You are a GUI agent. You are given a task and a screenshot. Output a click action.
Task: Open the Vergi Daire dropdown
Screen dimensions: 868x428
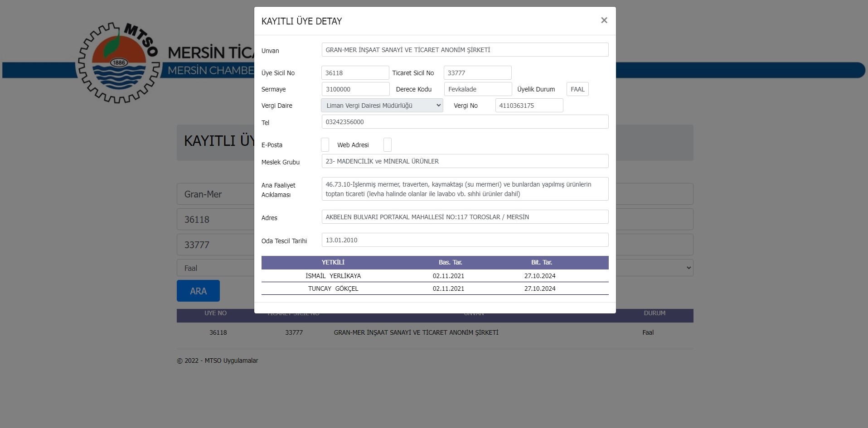(382, 106)
